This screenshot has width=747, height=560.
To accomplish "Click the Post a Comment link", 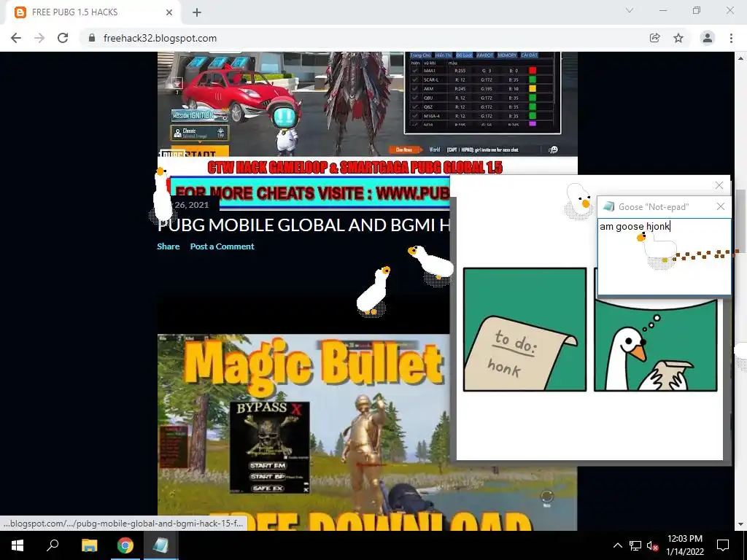I will click(222, 246).
